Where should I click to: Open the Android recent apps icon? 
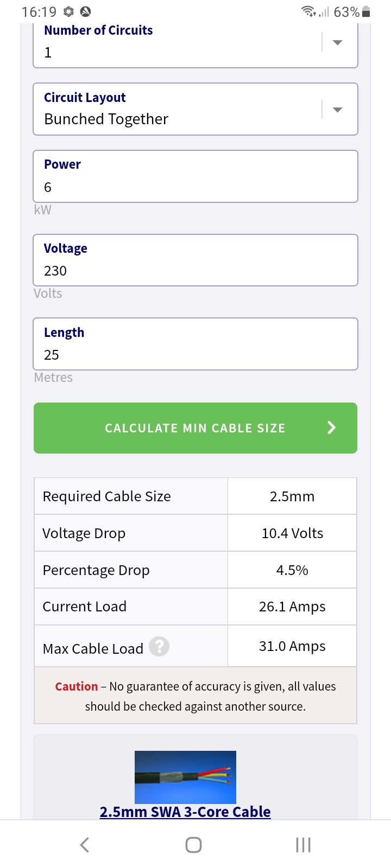[x=303, y=845]
